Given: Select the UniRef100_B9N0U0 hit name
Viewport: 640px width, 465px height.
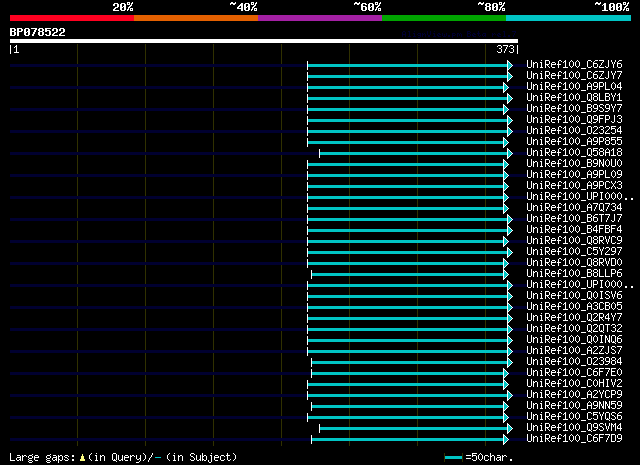Looking at the screenshot, I should pos(574,164).
